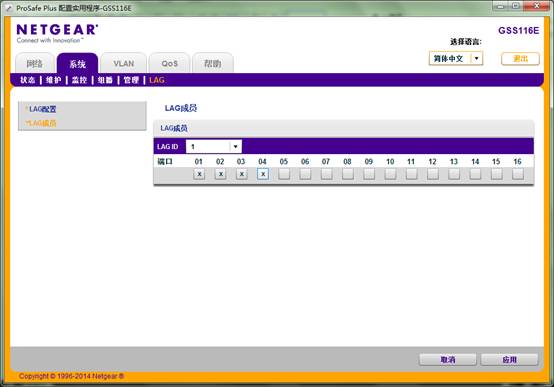Click the 取消 cancel button
This screenshot has height=387, width=554.
pos(448,359)
